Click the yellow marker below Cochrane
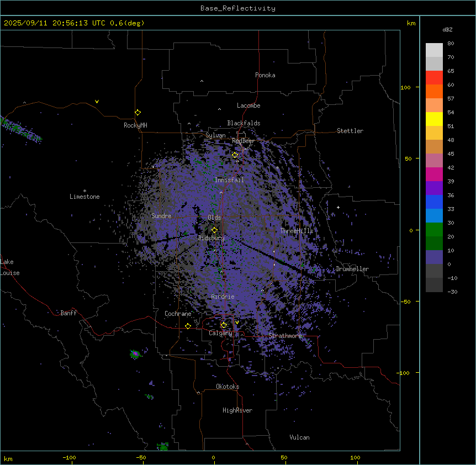476x465 pixels. tap(188, 326)
